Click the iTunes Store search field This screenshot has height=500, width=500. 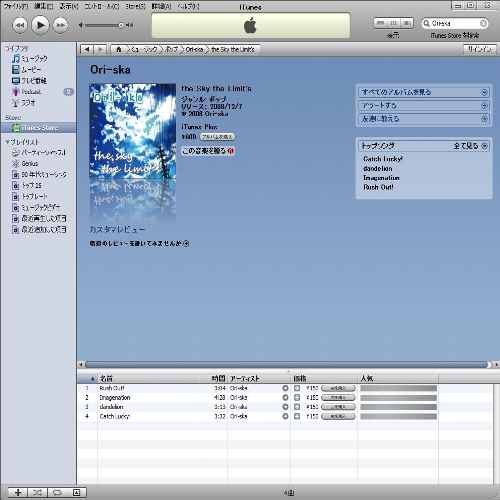pos(455,23)
